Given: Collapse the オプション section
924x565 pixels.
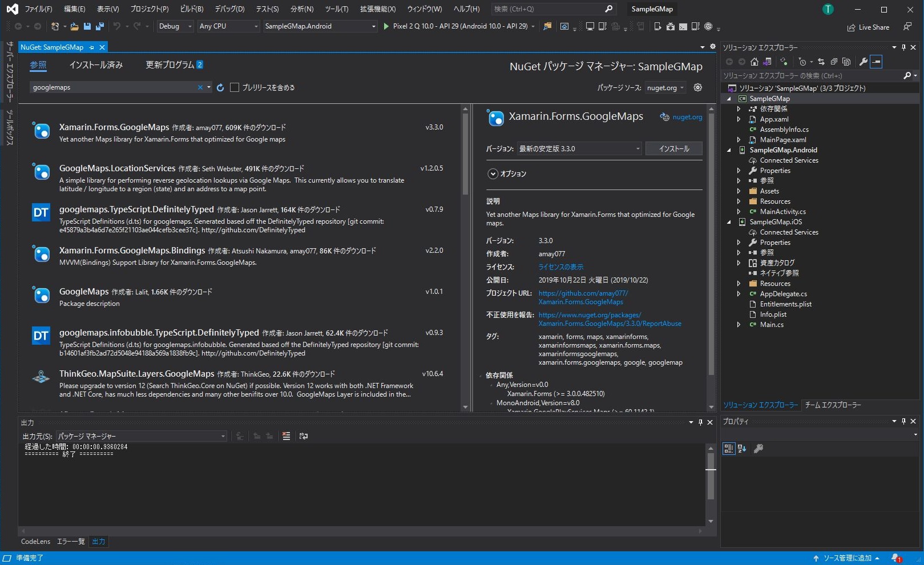Looking at the screenshot, I should pos(492,173).
